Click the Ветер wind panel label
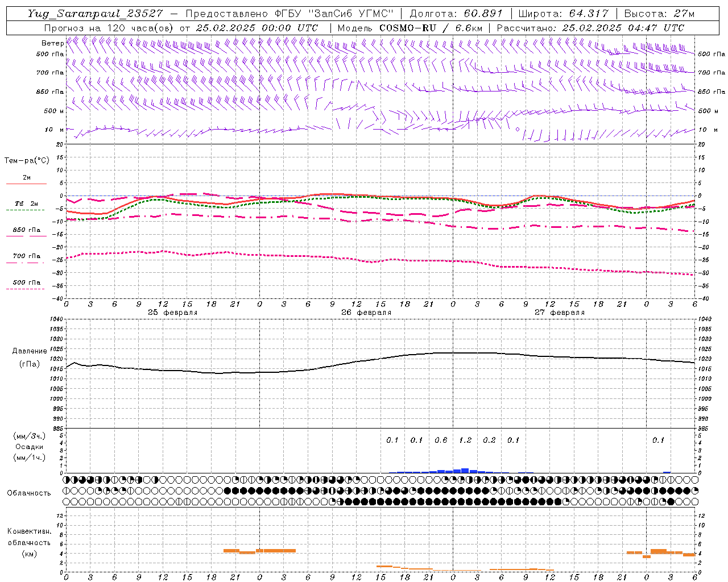The image size is (728, 582). click(x=52, y=43)
